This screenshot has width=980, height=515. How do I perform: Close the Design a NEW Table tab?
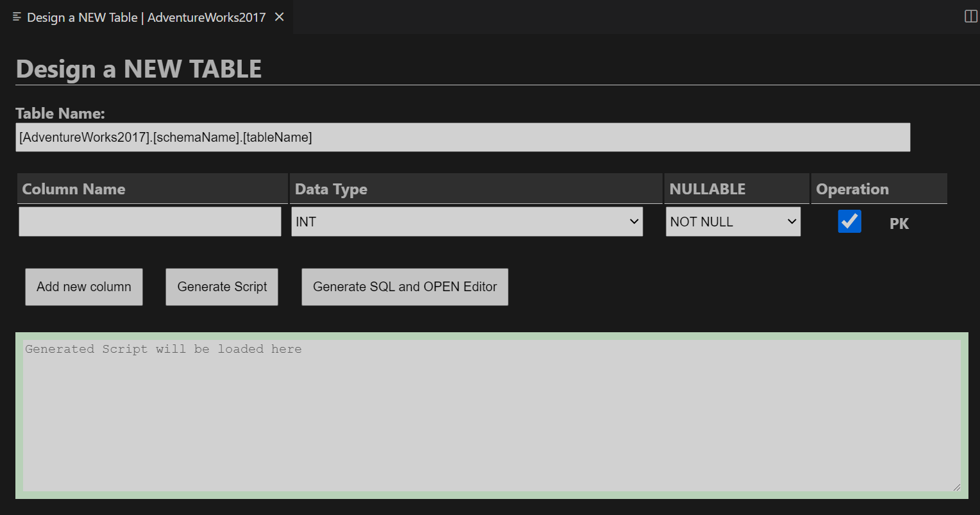pos(279,17)
